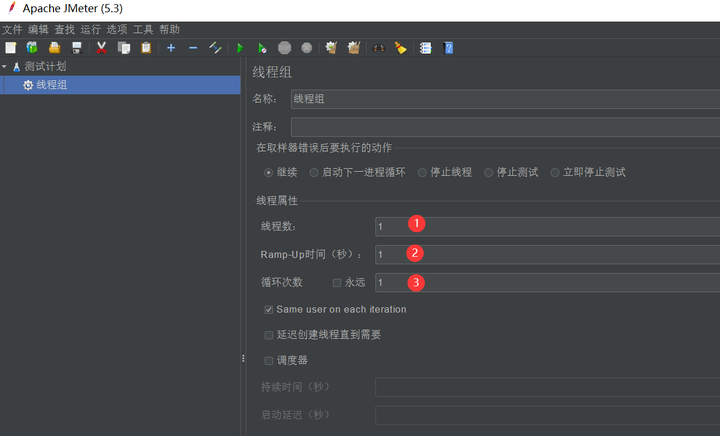Click the Expand all plus icon

click(x=171, y=48)
